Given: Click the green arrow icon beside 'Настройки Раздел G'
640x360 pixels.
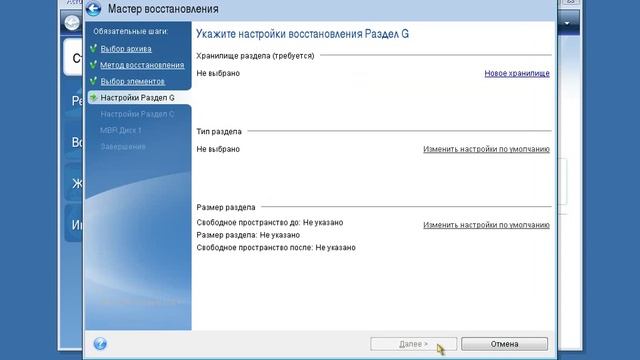Looking at the screenshot, I should (x=93, y=98).
